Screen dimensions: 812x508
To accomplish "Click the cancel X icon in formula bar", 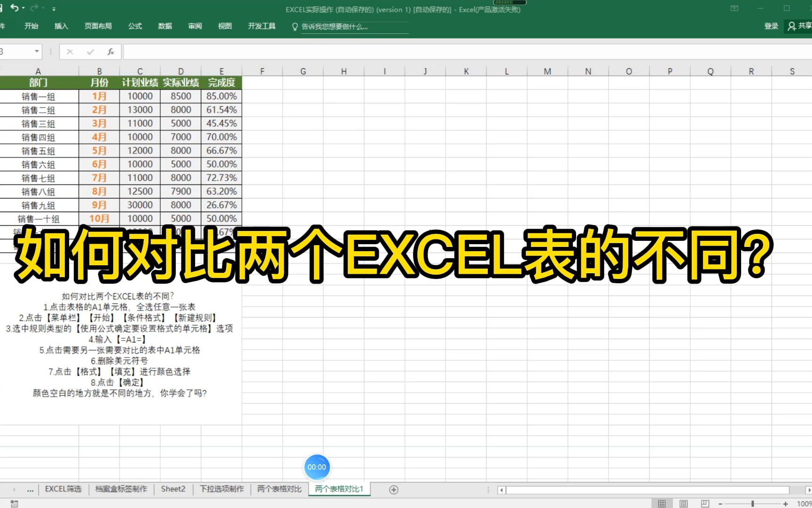I will click(x=70, y=52).
